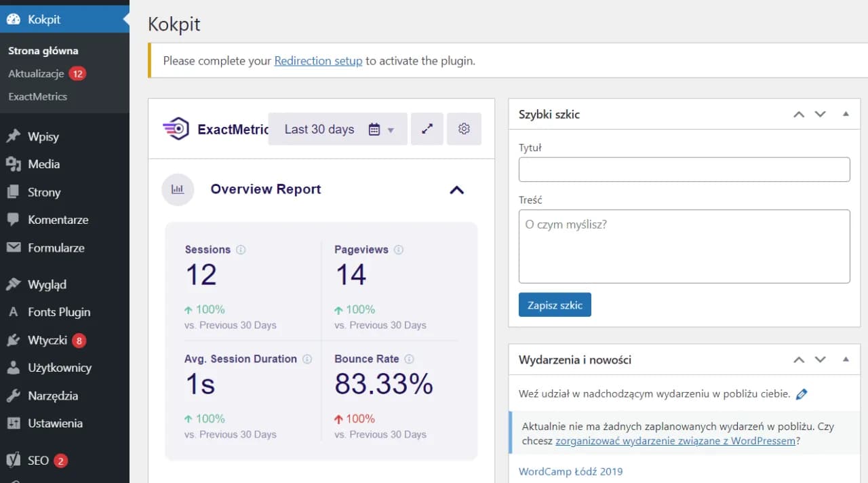Select the Media sidebar icon
This screenshot has height=483, width=868.
15,164
